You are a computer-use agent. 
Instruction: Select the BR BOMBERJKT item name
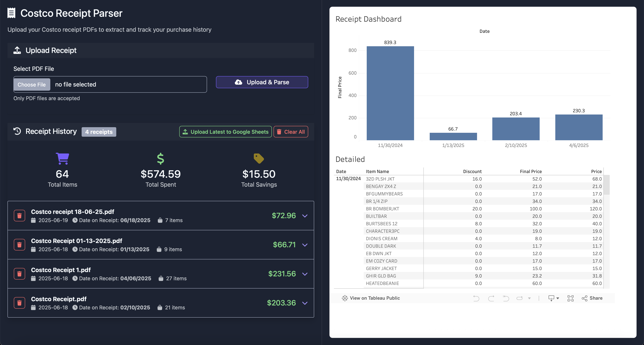(x=383, y=209)
